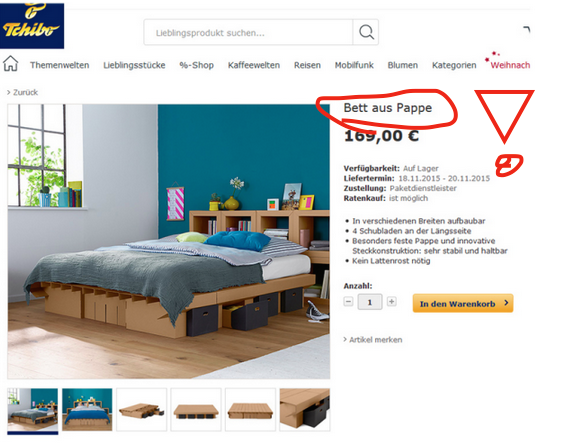The height and width of the screenshot is (444, 582).
Task: Add item with In den Warenkorb
Action: [x=463, y=303]
